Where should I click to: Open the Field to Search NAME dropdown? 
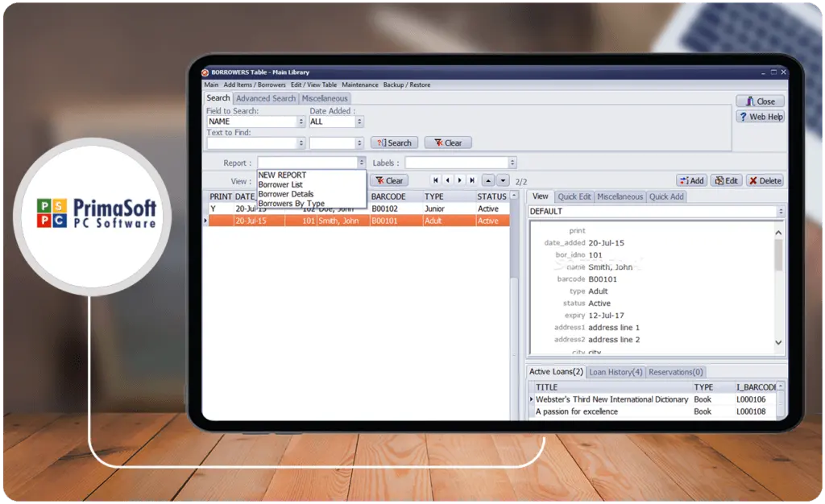coord(301,122)
